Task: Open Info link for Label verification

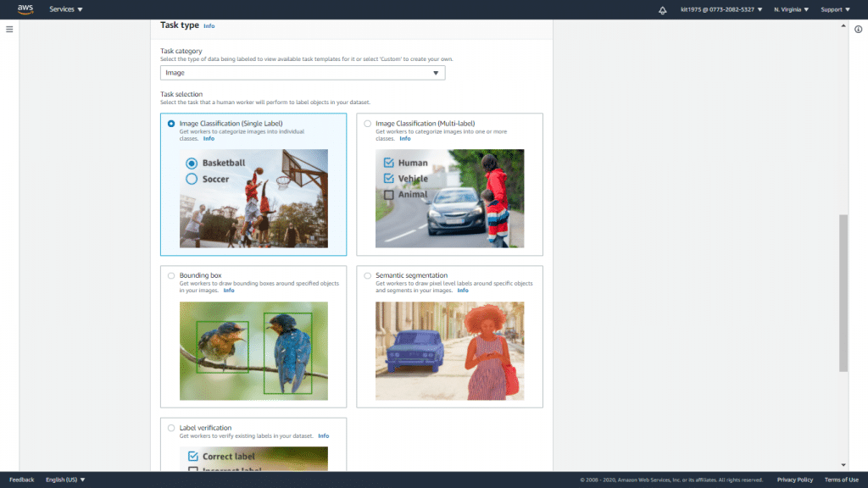Action: [x=323, y=436]
